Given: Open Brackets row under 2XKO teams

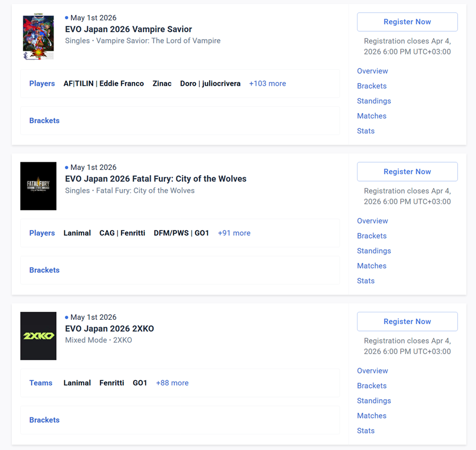Looking at the screenshot, I should 180,420.
